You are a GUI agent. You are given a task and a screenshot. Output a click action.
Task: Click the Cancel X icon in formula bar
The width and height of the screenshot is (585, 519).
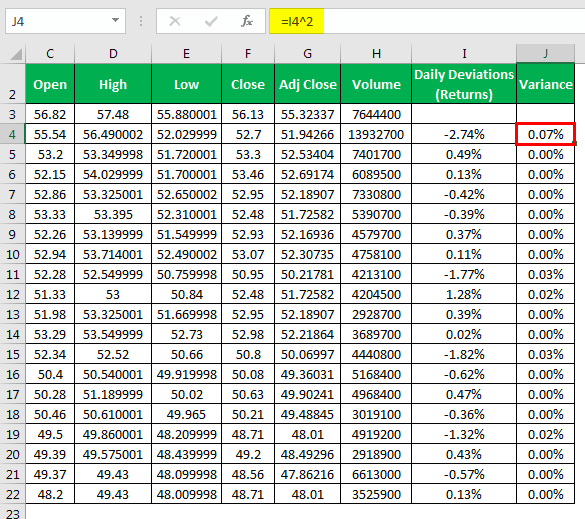[x=175, y=21]
